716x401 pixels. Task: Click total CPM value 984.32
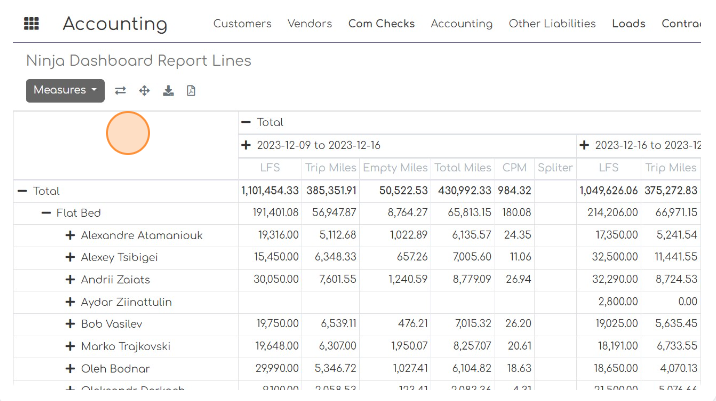tap(515, 190)
